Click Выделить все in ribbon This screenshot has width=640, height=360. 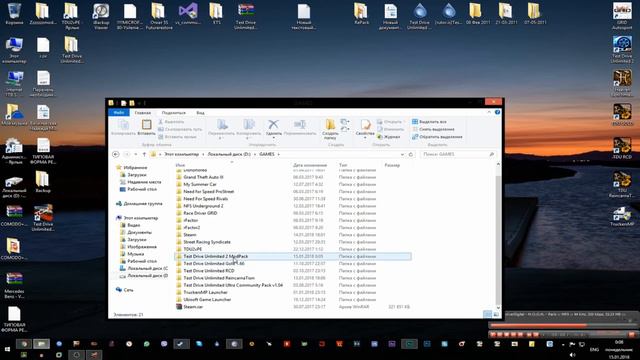(429, 122)
